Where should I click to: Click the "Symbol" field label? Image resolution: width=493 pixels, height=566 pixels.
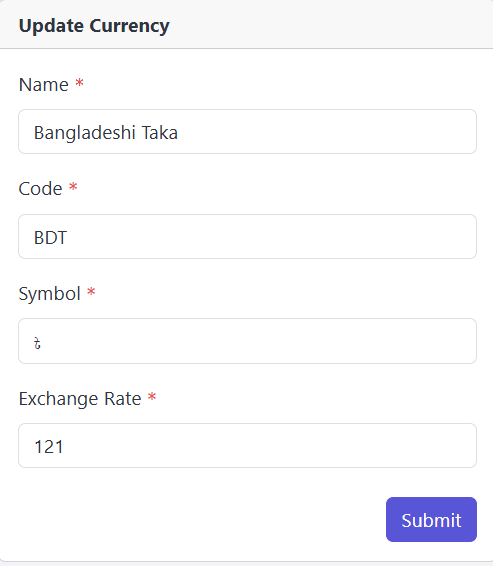pos(49,294)
